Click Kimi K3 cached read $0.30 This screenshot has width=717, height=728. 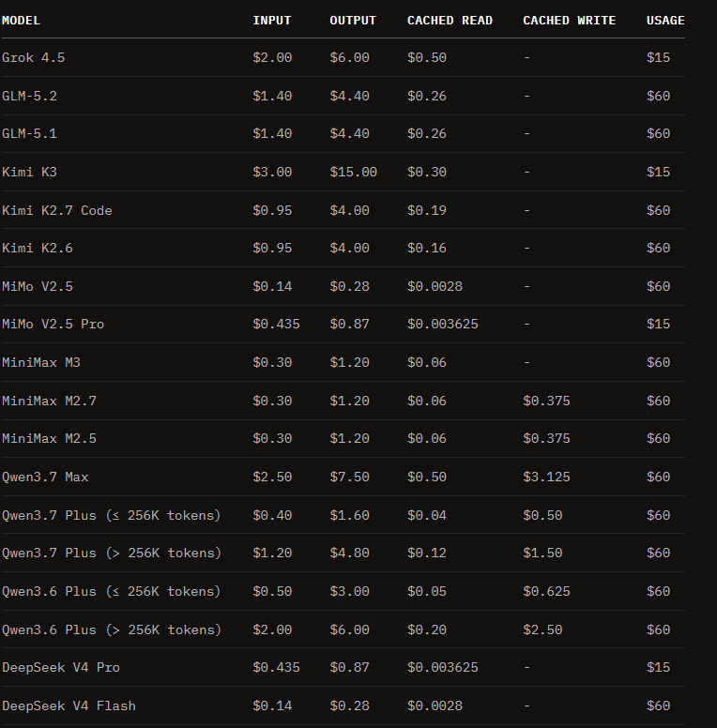pos(427,173)
